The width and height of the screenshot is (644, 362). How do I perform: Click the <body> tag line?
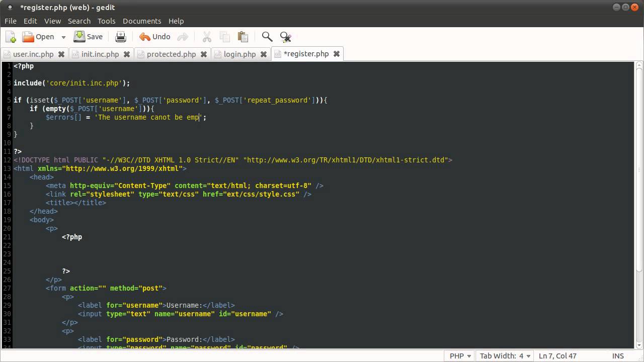point(42,220)
